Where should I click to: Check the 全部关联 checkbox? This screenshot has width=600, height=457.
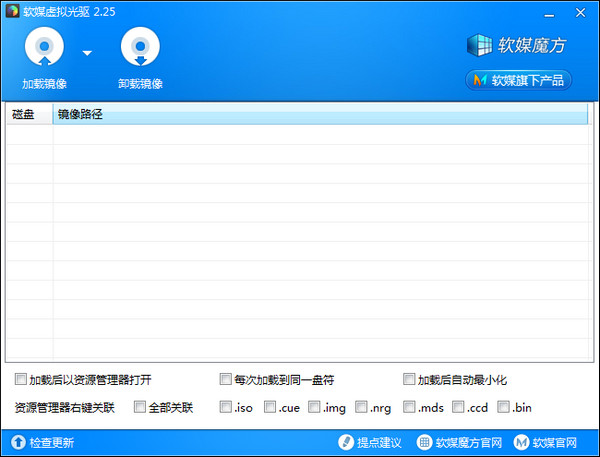pyautogui.click(x=139, y=407)
